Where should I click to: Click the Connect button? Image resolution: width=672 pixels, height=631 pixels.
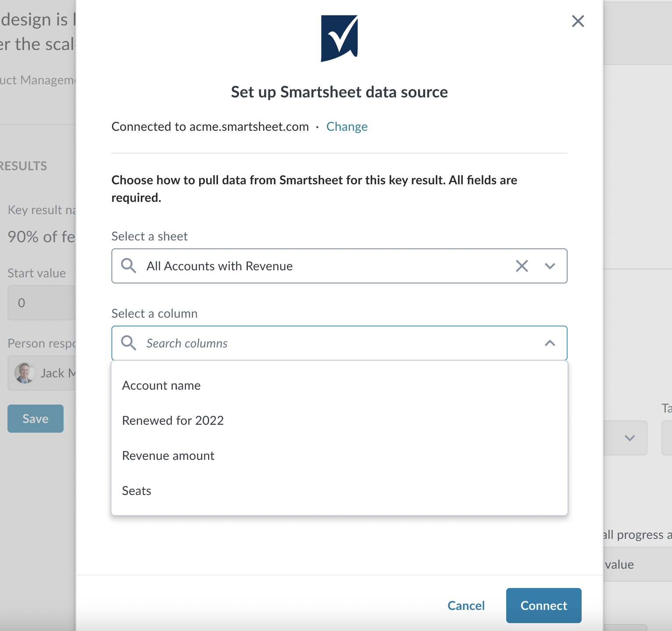click(x=544, y=606)
